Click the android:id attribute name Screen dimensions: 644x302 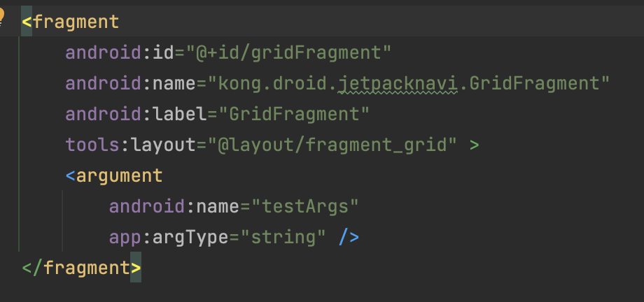pos(120,52)
